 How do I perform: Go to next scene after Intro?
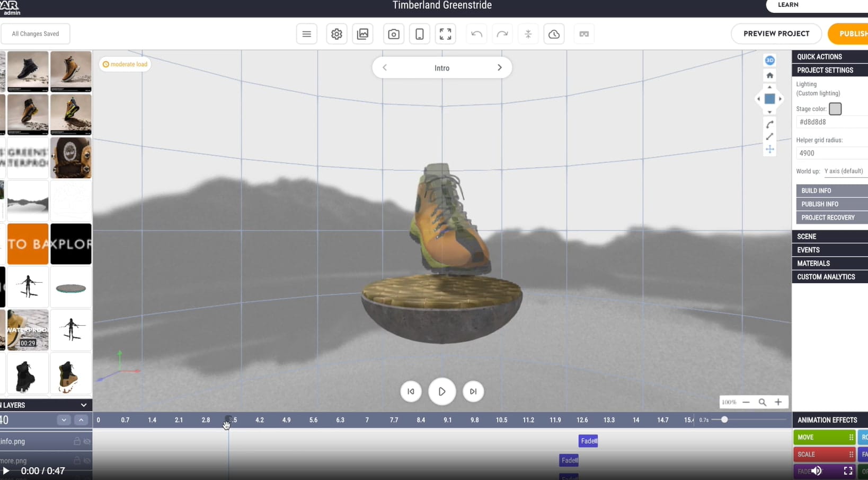(x=499, y=68)
